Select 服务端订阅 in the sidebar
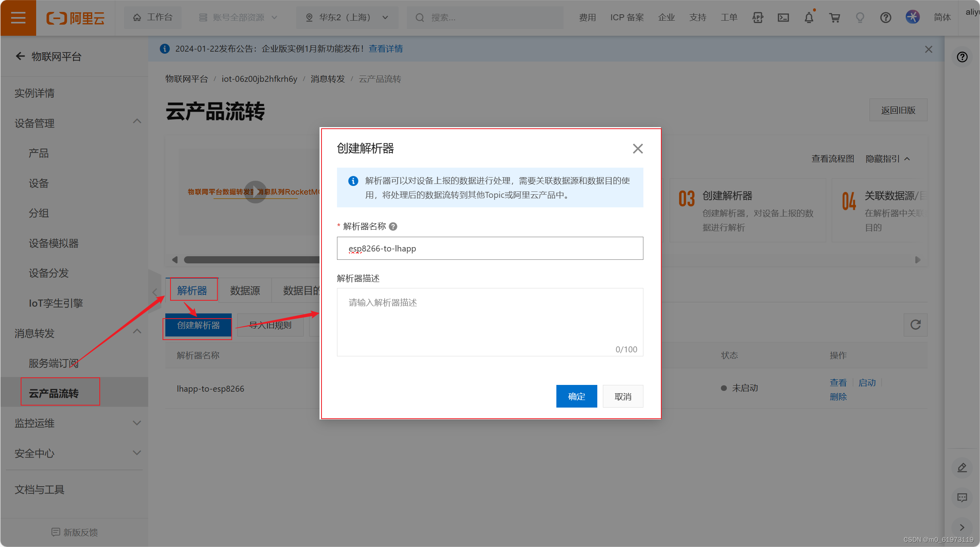 [x=53, y=363]
